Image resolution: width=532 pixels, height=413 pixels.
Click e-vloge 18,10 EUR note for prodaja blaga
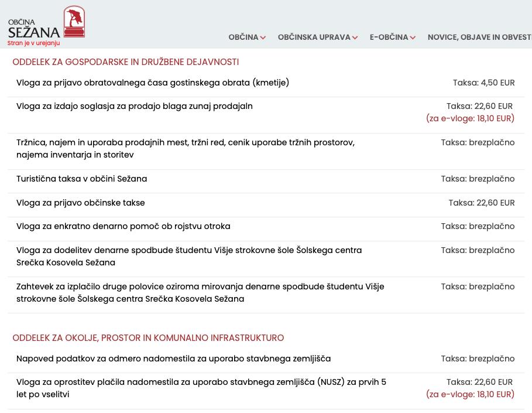(x=470, y=118)
